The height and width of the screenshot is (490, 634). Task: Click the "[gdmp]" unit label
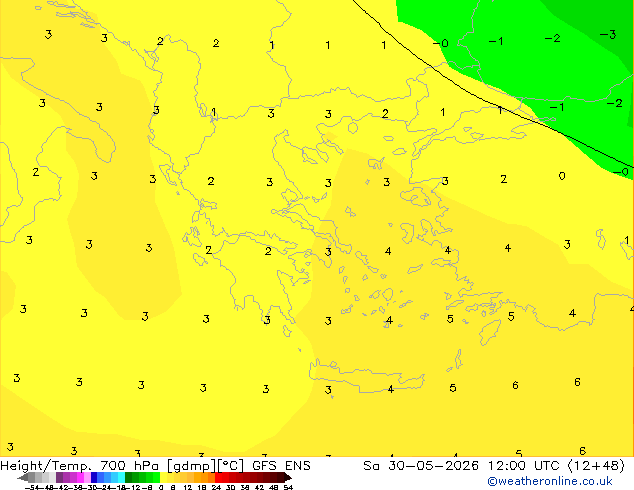click(x=191, y=466)
